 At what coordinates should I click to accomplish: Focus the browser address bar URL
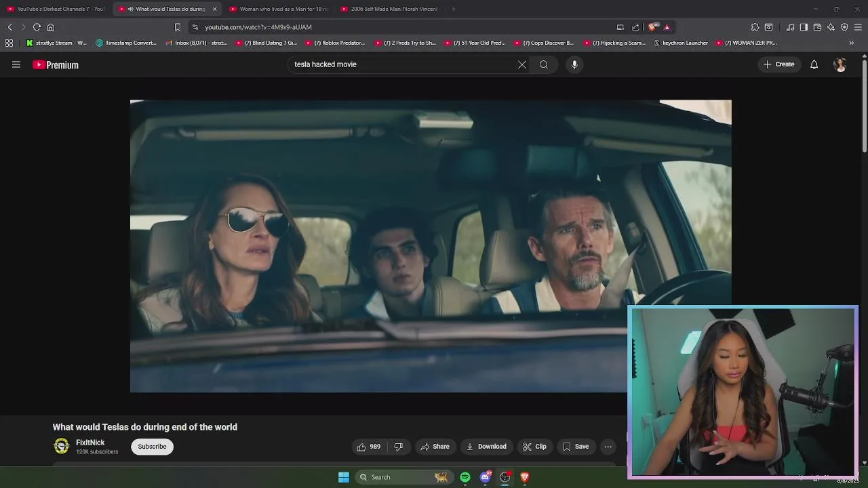258,27
